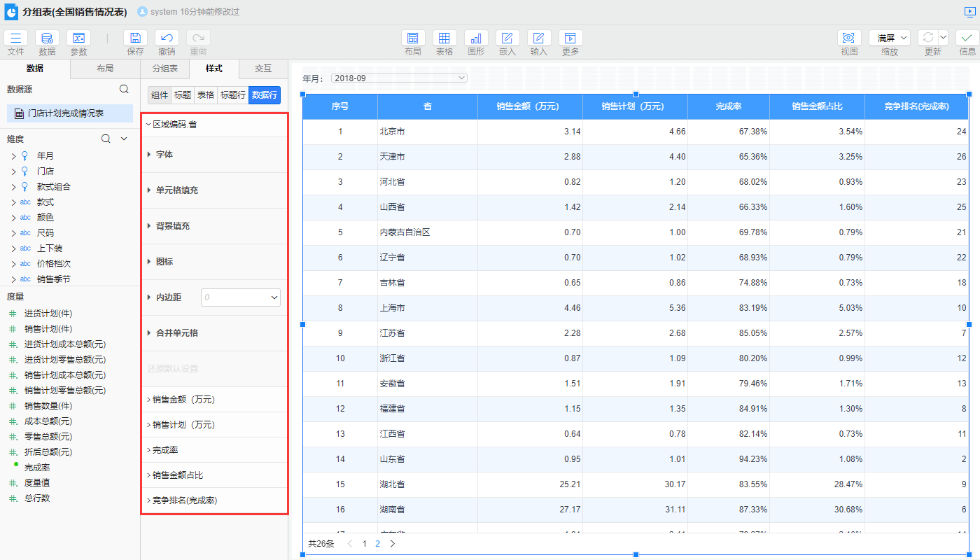Open the 年月 2018-09 dropdown
The image size is (980, 560).
click(x=398, y=78)
